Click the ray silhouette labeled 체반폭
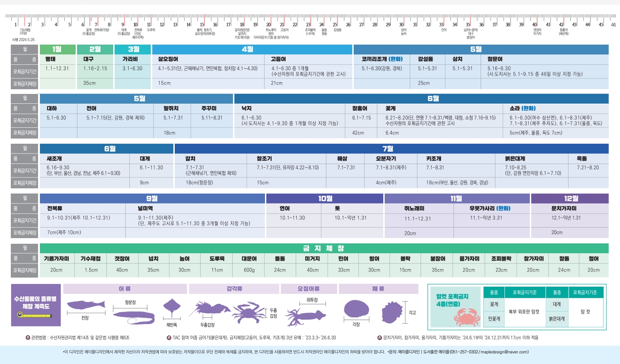Image resolution: width=620 pixels, height=364 pixels. pyautogui.click(x=171, y=308)
